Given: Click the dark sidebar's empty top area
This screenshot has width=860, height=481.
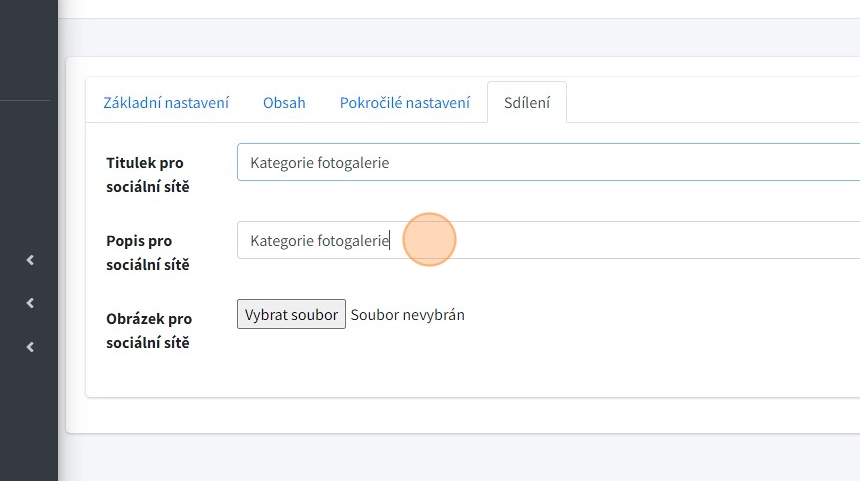Looking at the screenshot, I should click(x=28, y=45).
